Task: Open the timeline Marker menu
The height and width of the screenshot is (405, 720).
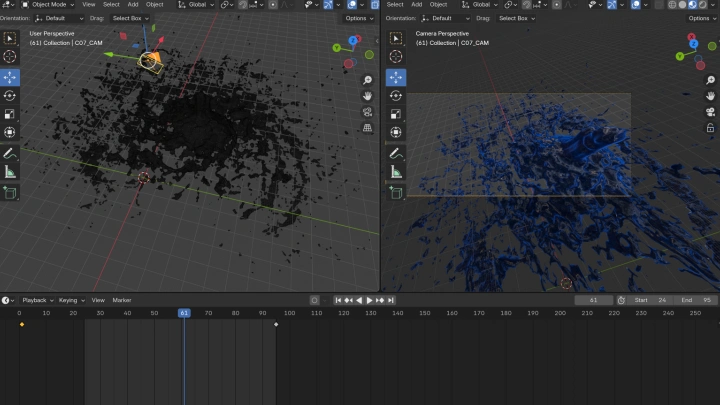Action: (122, 300)
